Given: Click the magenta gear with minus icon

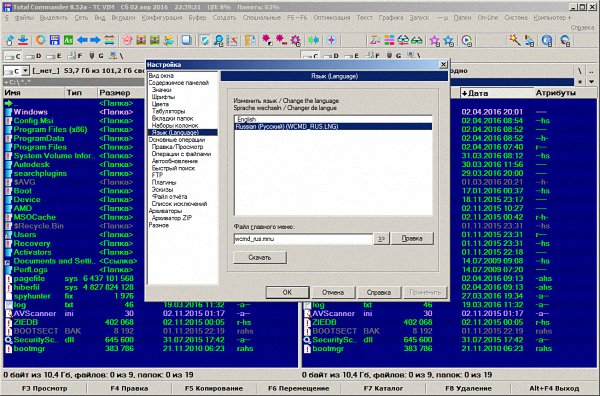Looking at the screenshot, I should pos(281,40).
